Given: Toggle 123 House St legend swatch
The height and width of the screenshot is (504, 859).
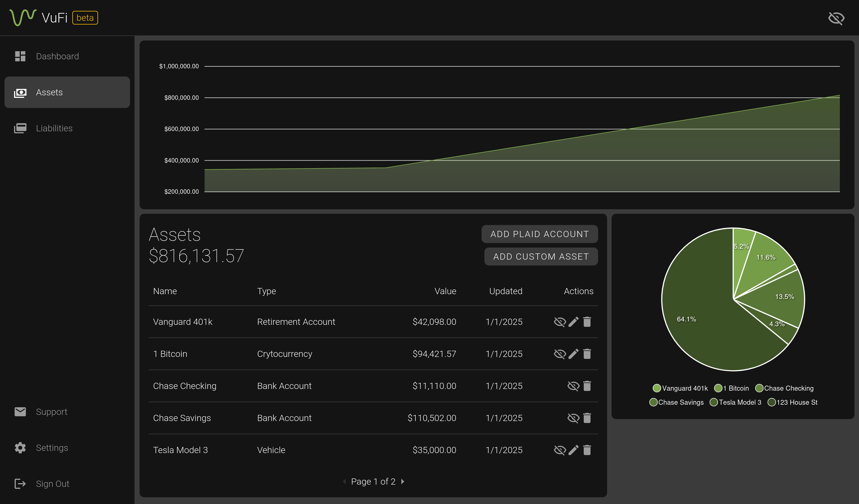Looking at the screenshot, I should click(x=771, y=402).
